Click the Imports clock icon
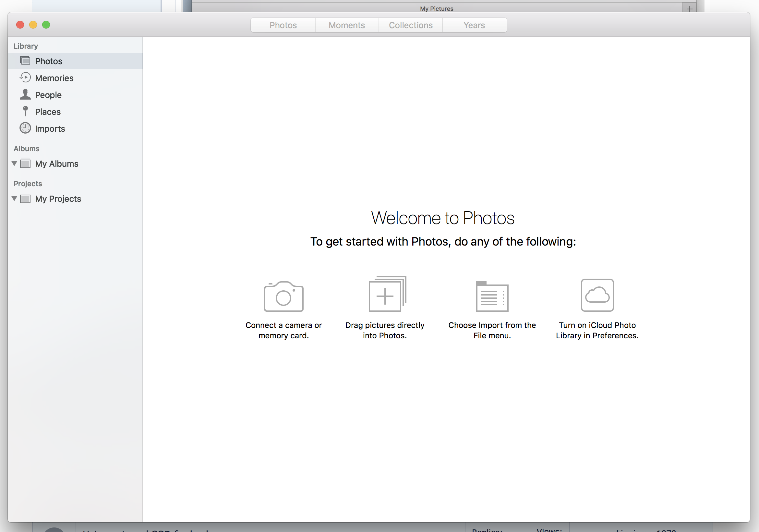Viewport: 759px width, 532px height. point(25,128)
